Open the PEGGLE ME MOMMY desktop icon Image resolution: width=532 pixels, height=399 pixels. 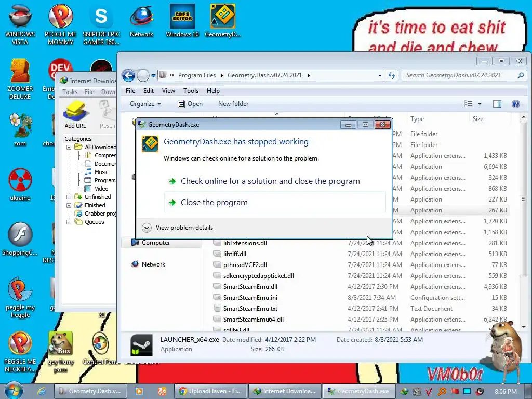tap(60, 24)
